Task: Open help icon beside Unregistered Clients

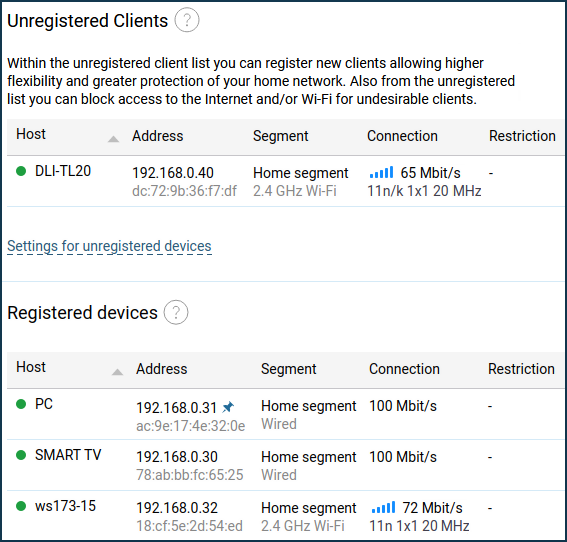Action: point(187,20)
